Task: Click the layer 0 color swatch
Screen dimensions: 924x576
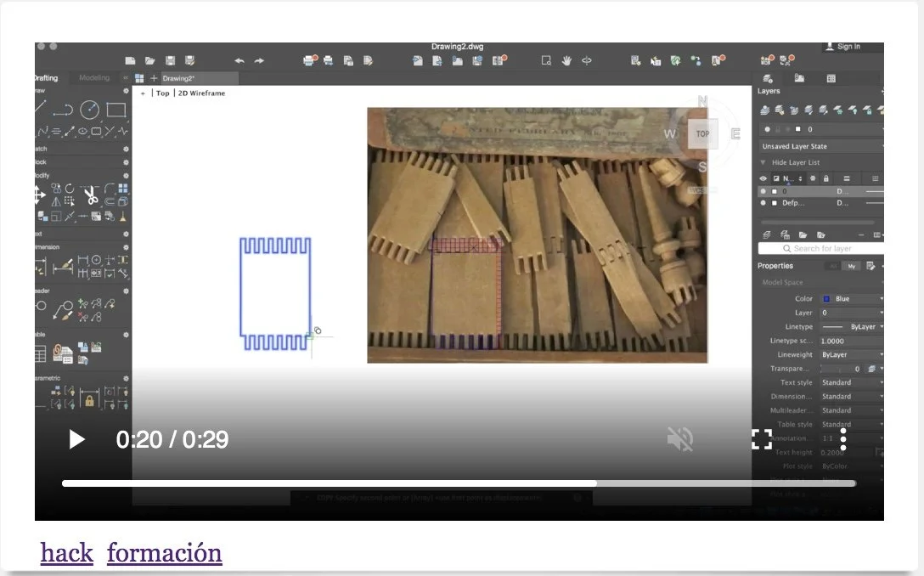Action: (775, 192)
